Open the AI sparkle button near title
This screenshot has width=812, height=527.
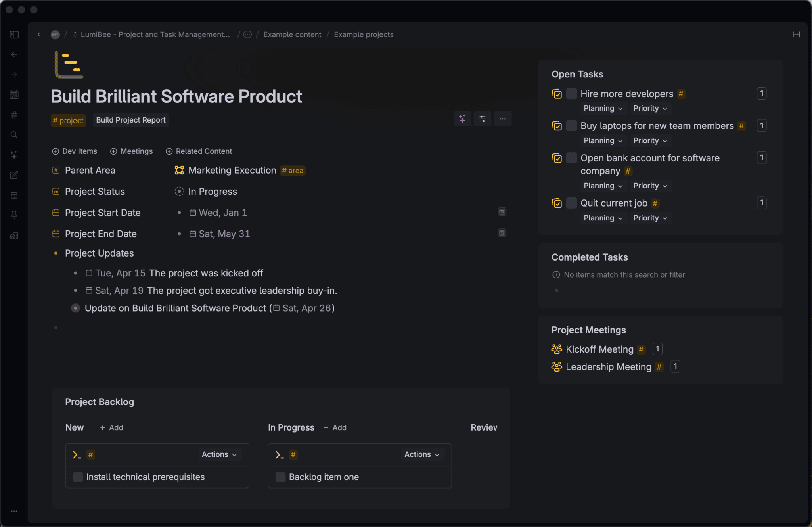(462, 119)
